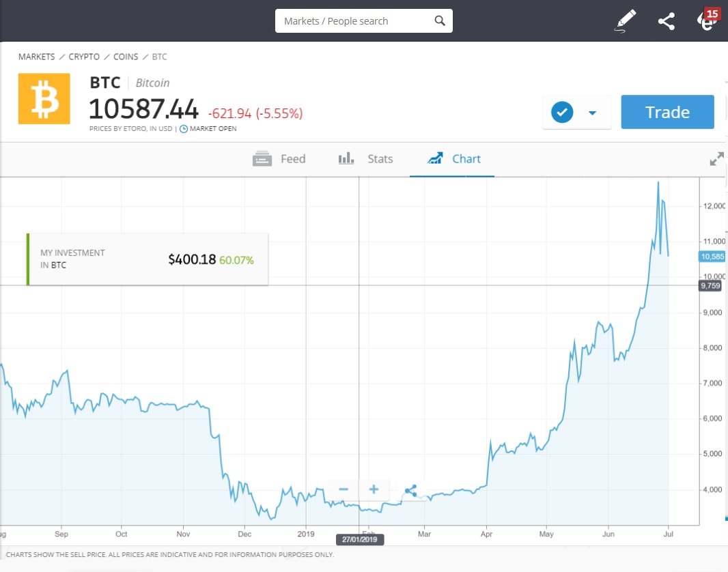Click the Sep label on time axis
The image size is (728, 572).
[61, 534]
